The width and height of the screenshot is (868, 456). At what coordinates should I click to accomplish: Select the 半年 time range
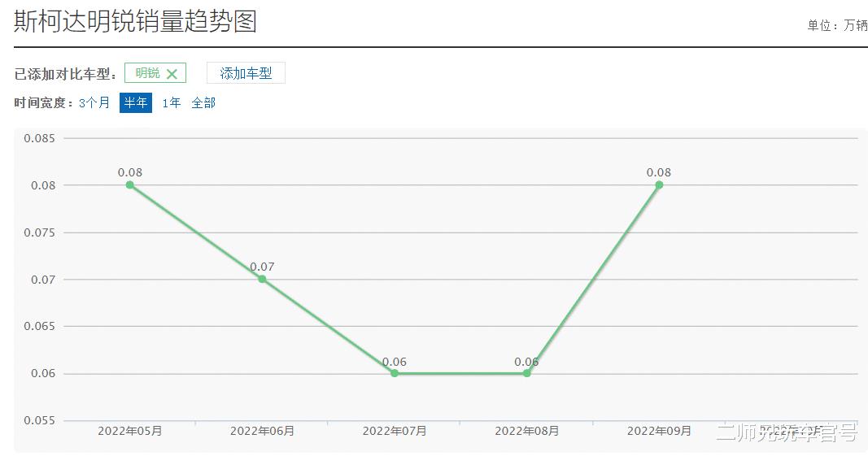(x=136, y=103)
